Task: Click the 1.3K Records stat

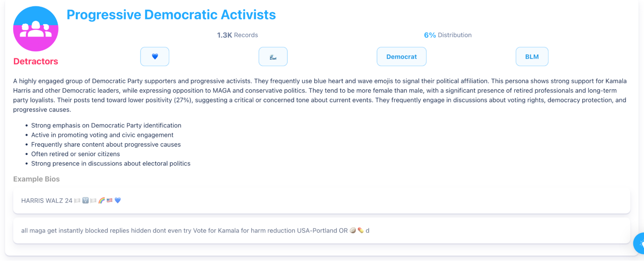Action: pos(237,35)
